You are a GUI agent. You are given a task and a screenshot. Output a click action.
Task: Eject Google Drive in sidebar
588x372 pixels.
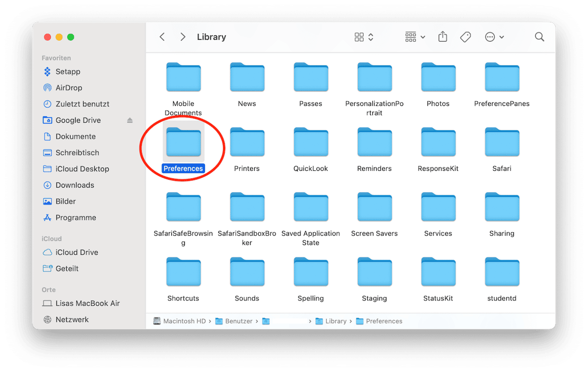click(x=130, y=120)
